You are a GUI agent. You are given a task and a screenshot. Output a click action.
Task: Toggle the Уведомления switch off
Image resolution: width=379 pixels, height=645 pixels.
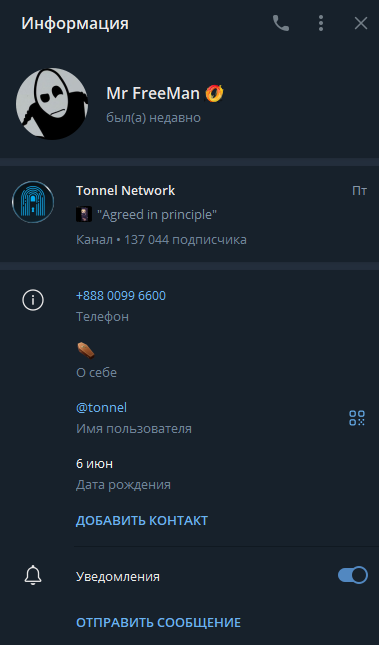coord(353,575)
